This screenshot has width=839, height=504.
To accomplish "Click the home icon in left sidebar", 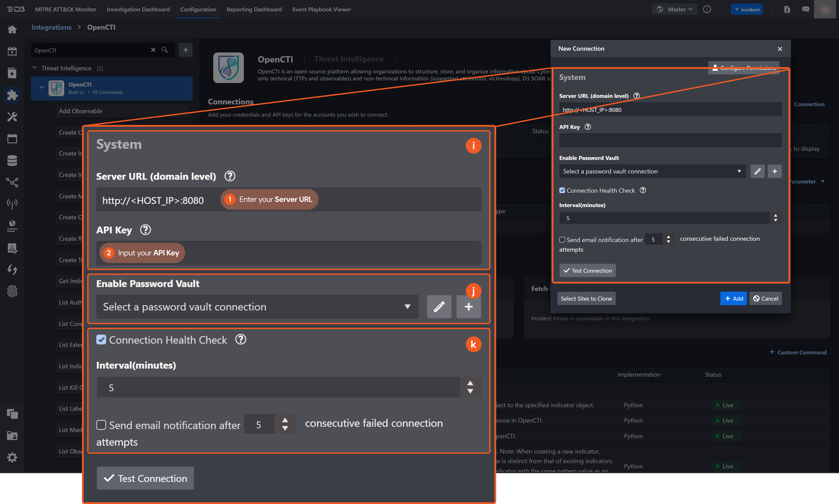I will coord(12,29).
